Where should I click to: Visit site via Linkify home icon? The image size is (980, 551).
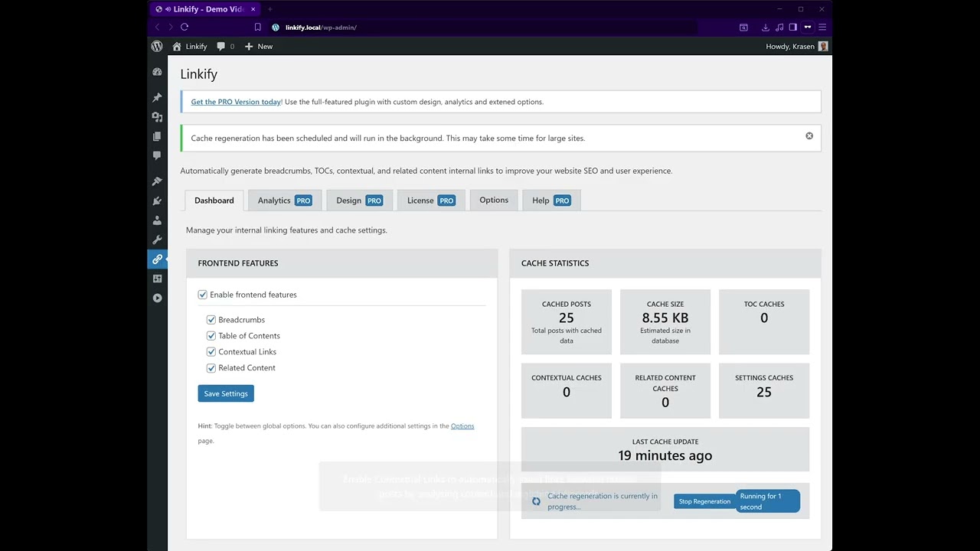click(x=189, y=46)
